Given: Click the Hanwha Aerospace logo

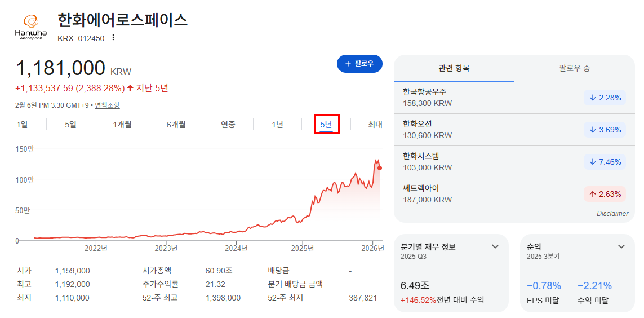Looking at the screenshot, I should point(30,28).
